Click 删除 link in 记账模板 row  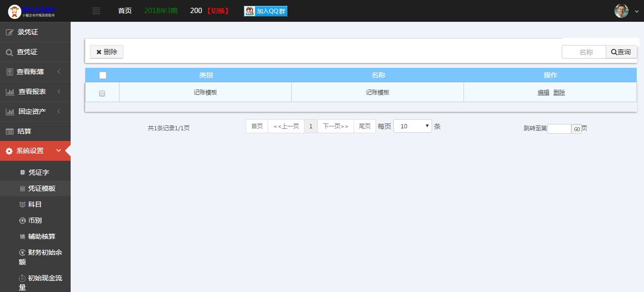tap(559, 92)
